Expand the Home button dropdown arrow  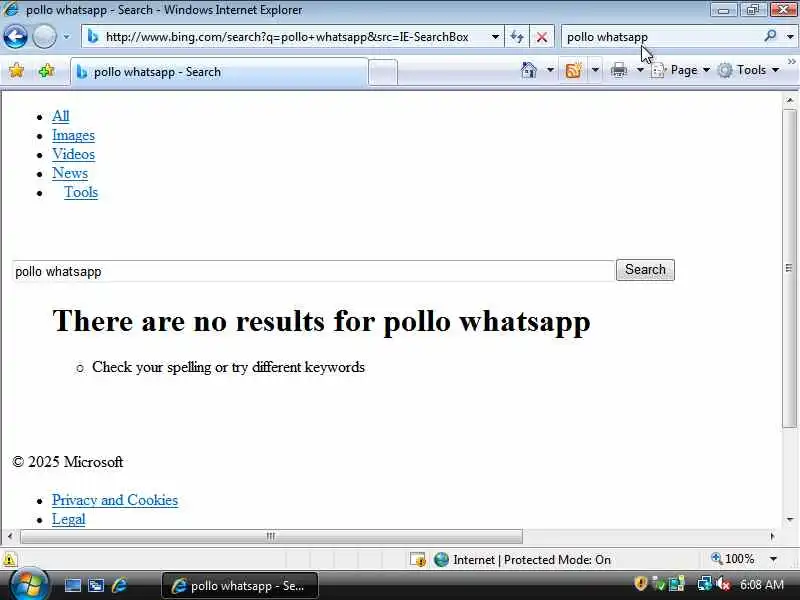click(x=550, y=70)
